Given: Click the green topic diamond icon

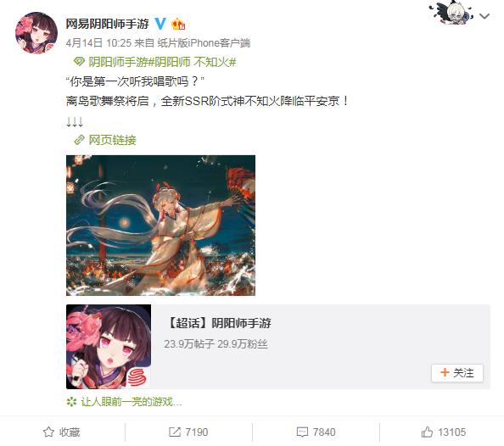Looking at the screenshot, I should [x=79, y=62].
